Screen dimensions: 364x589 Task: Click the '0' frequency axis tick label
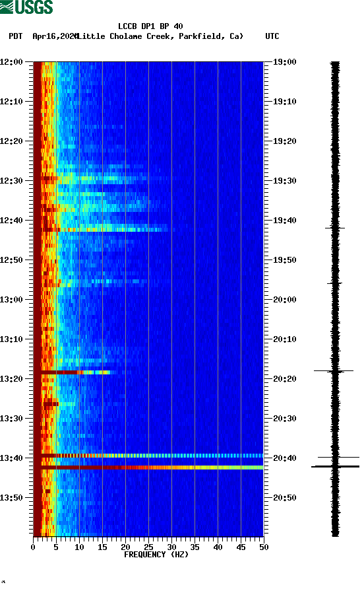(33, 547)
